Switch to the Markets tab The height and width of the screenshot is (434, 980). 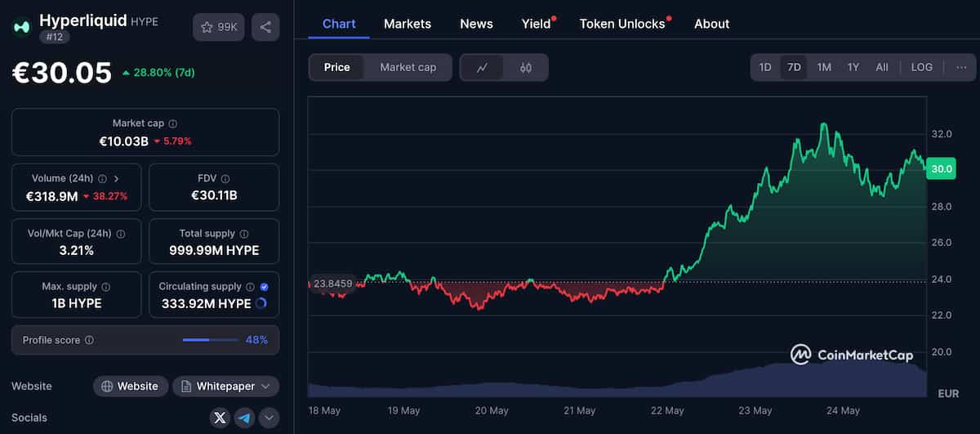tap(408, 24)
